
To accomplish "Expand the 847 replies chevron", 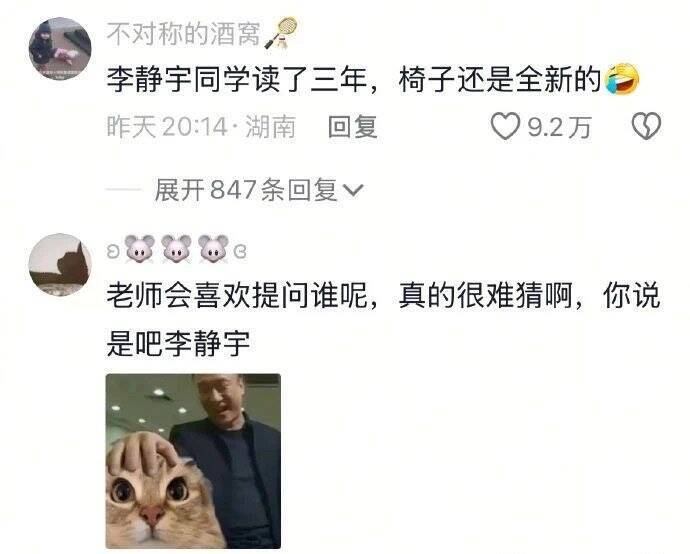I will (x=352, y=190).
